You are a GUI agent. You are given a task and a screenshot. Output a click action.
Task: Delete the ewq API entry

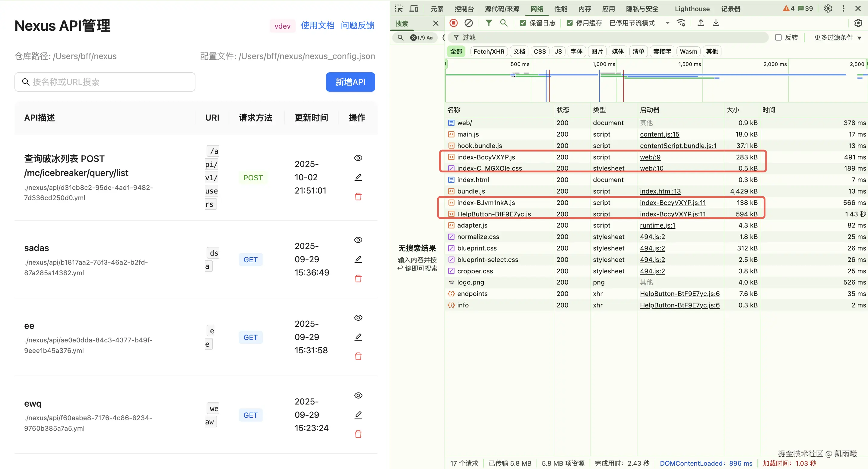tap(358, 434)
